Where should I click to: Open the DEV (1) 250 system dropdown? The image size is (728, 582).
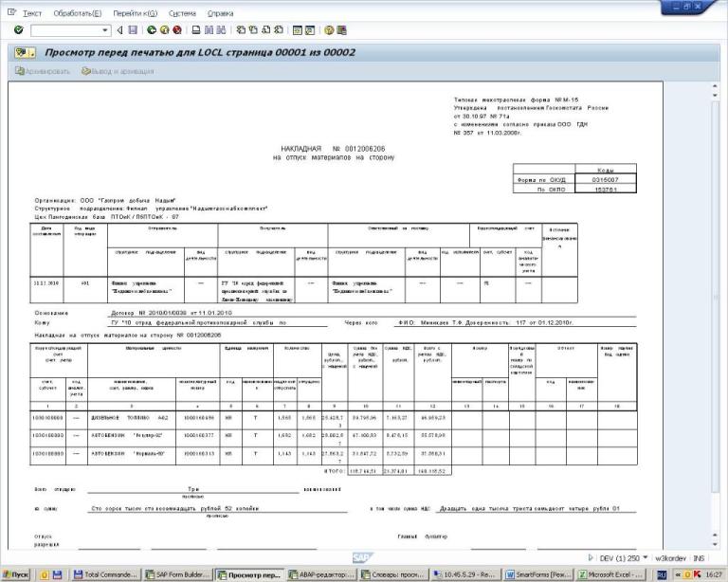pyautogui.click(x=624, y=558)
